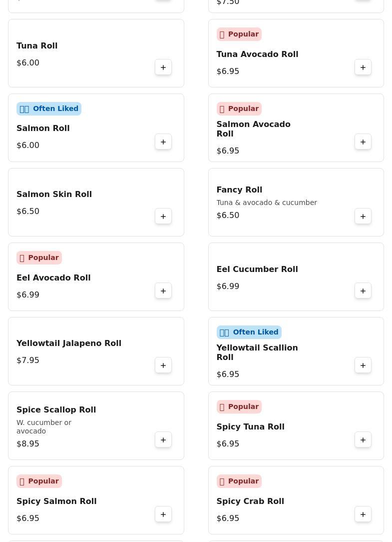This screenshot has height=542, width=392.
Task: Add Spicy Salmon Roll to cart
Action: (163, 514)
